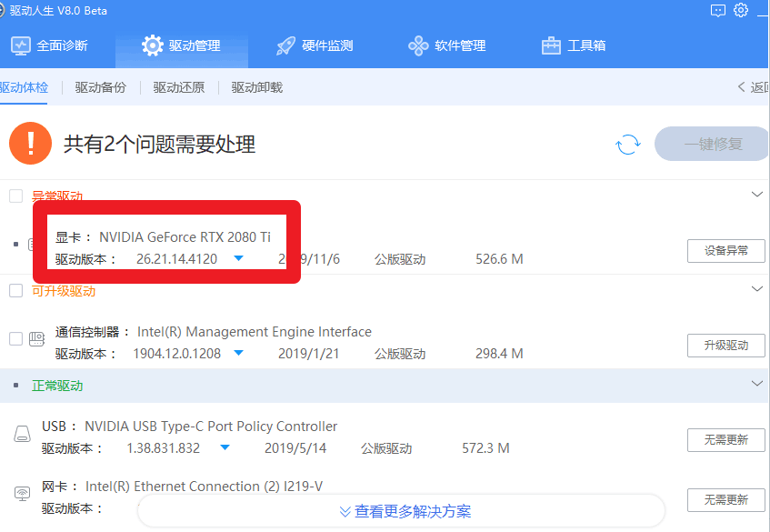Click the 2019/1/21 date value
Image resolution: width=770 pixels, height=532 pixels.
pos(309,353)
